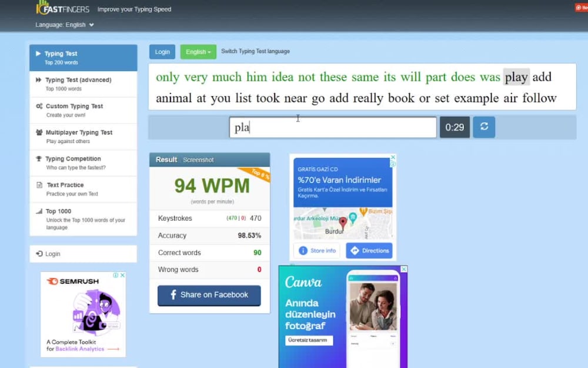Viewport: 588px width, 368px height.
Task: Open the 10FastFingers logo home link
Action: 63,8
